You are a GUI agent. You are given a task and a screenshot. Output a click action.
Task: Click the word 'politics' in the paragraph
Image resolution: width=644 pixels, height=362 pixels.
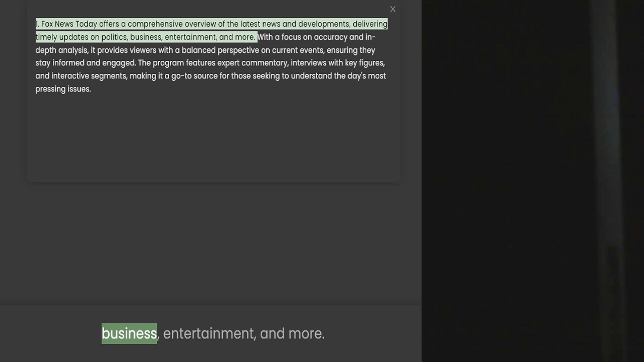click(114, 37)
